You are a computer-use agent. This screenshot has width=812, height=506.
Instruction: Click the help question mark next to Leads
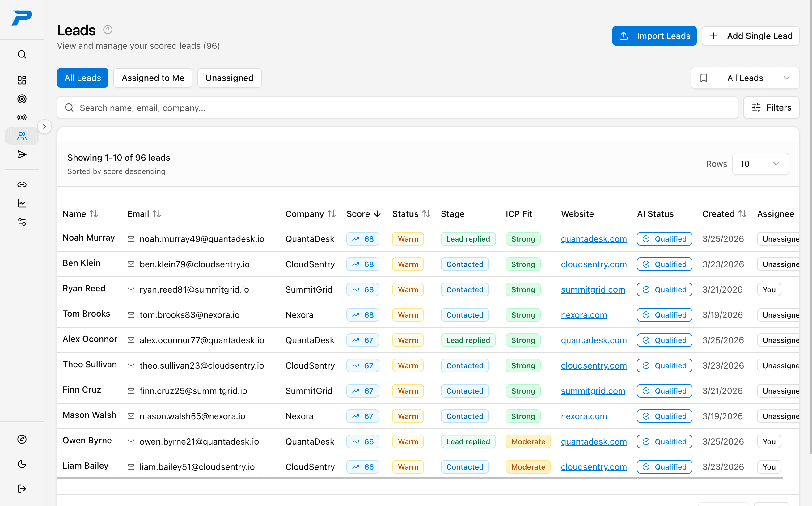pyautogui.click(x=108, y=30)
